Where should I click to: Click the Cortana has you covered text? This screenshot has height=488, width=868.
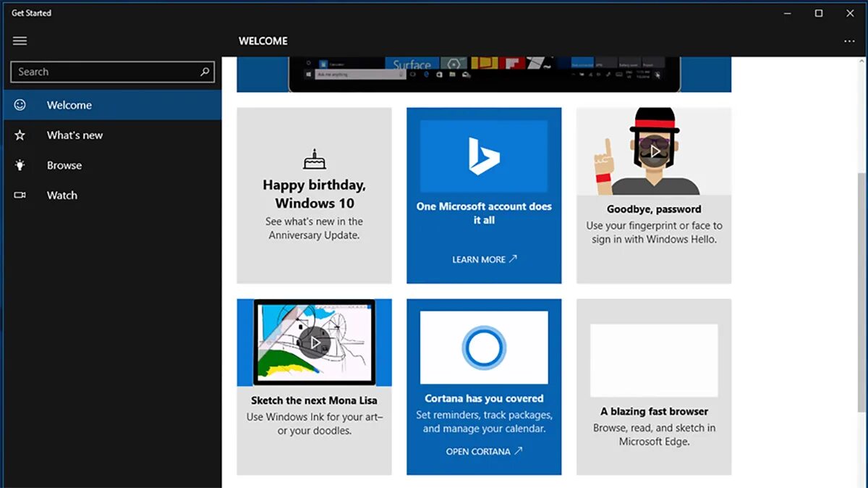484,398
